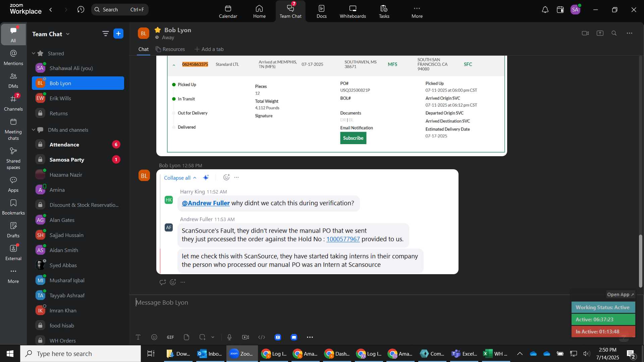Click Add a tab in chat
The image size is (644, 362).
(x=209, y=49)
